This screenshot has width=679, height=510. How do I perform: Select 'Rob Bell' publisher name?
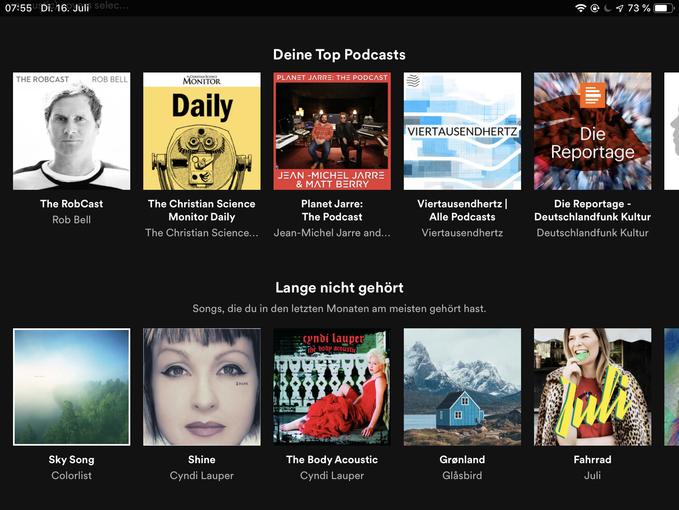pyautogui.click(x=71, y=220)
